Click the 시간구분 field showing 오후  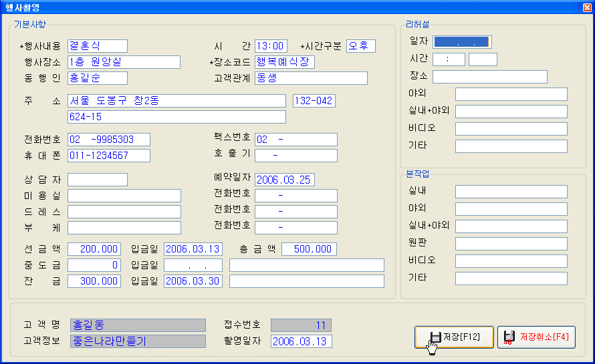coord(361,46)
